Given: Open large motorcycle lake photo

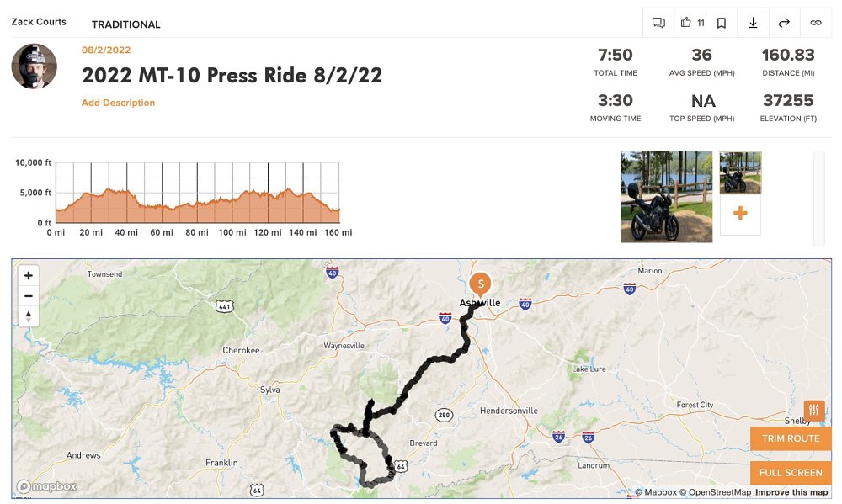Looking at the screenshot, I should click(666, 197).
